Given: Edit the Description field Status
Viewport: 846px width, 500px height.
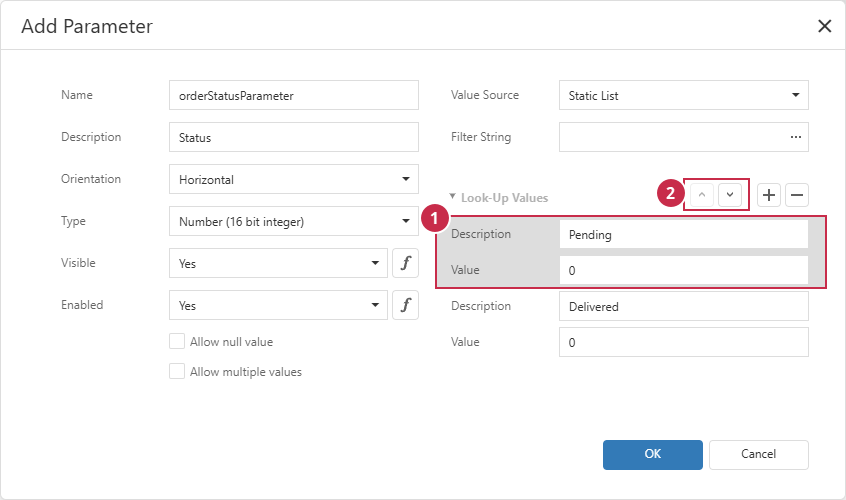Looking at the screenshot, I should (294, 137).
